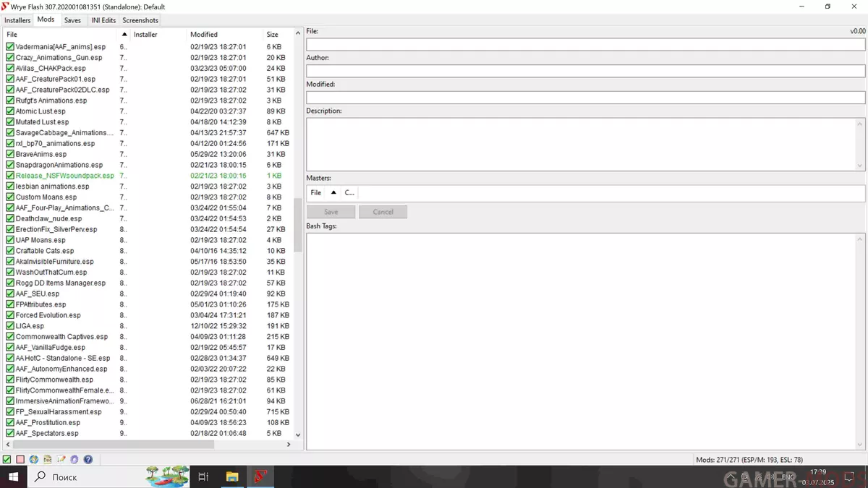Click the Save button
The width and height of the screenshot is (868, 488).
(x=331, y=212)
